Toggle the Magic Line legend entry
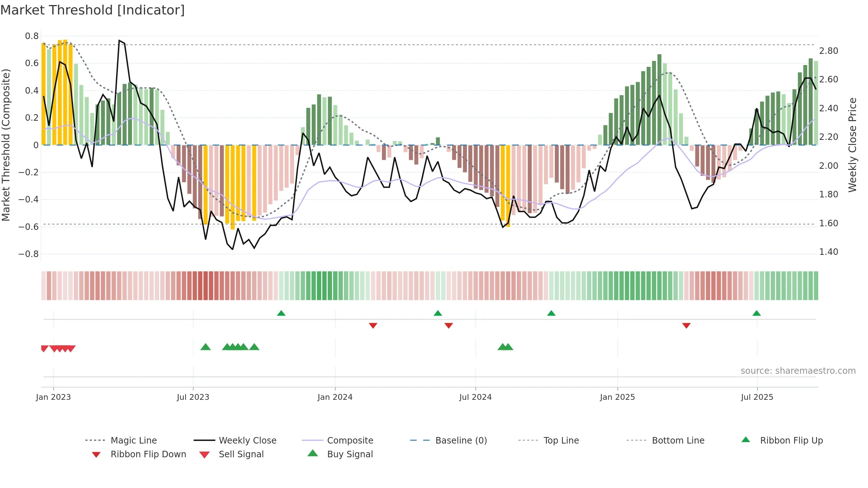 click(121, 440)
